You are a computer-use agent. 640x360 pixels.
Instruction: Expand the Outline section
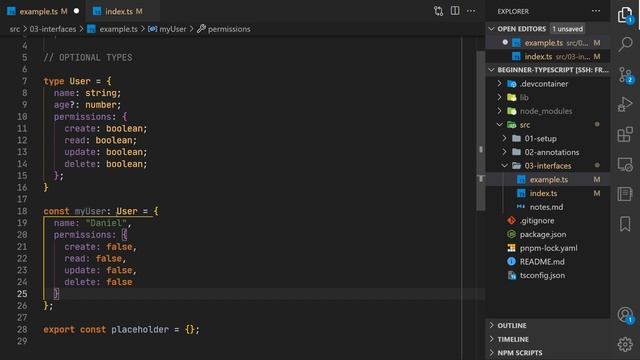(548, 325)
